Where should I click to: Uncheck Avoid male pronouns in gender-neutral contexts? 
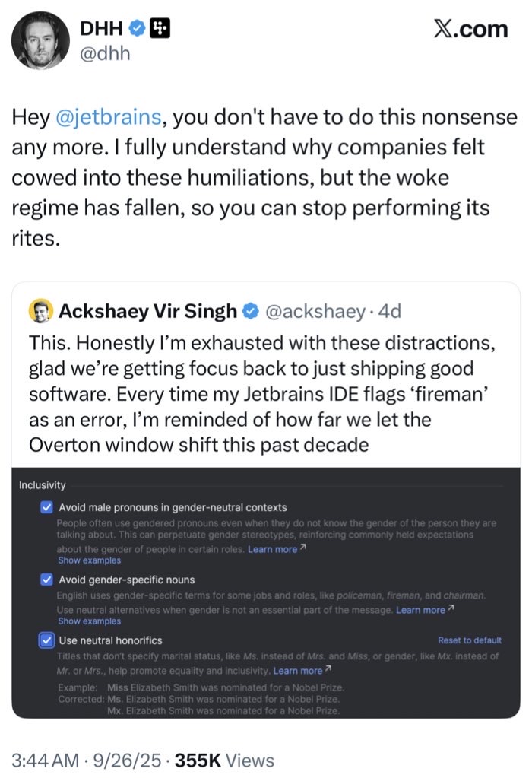(46, 507)
